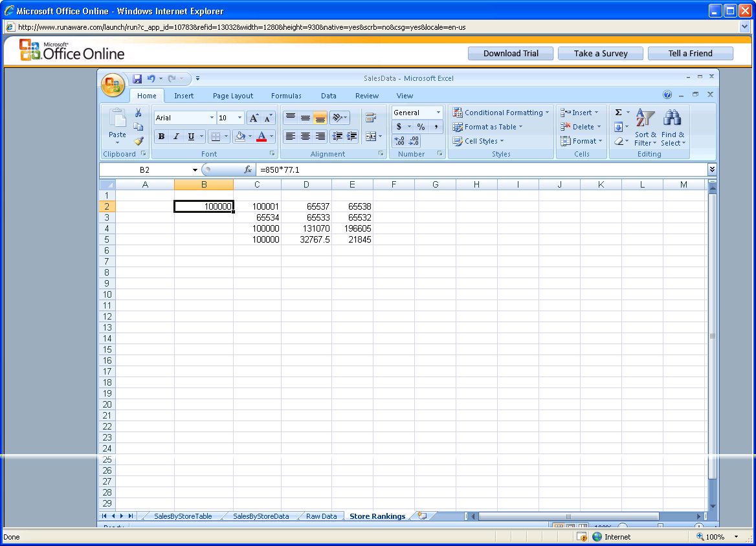Click the Take a Survey button
This screenshot has height=546, width=756.
[600, 54]
